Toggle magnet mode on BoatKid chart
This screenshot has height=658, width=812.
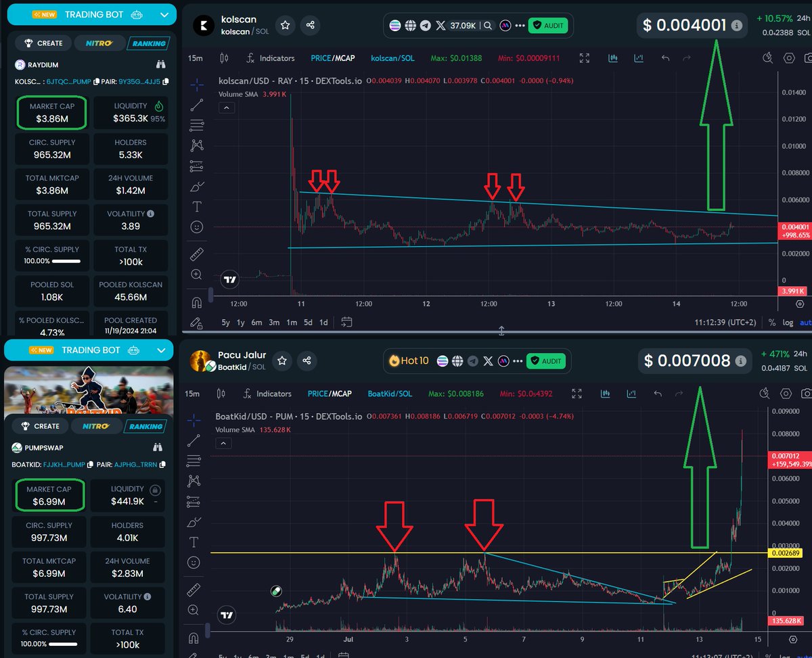[x=194, y=637]
